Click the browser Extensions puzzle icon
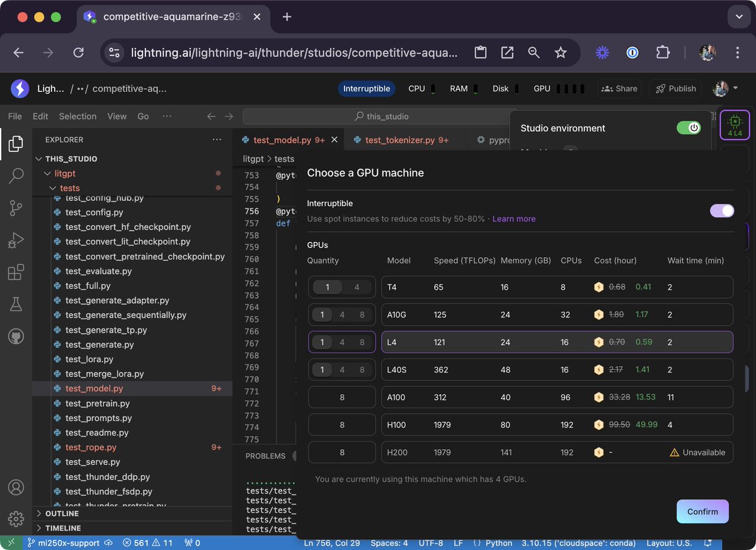The height and width of the screenshot is (550, 756). [x=662, y=53]
